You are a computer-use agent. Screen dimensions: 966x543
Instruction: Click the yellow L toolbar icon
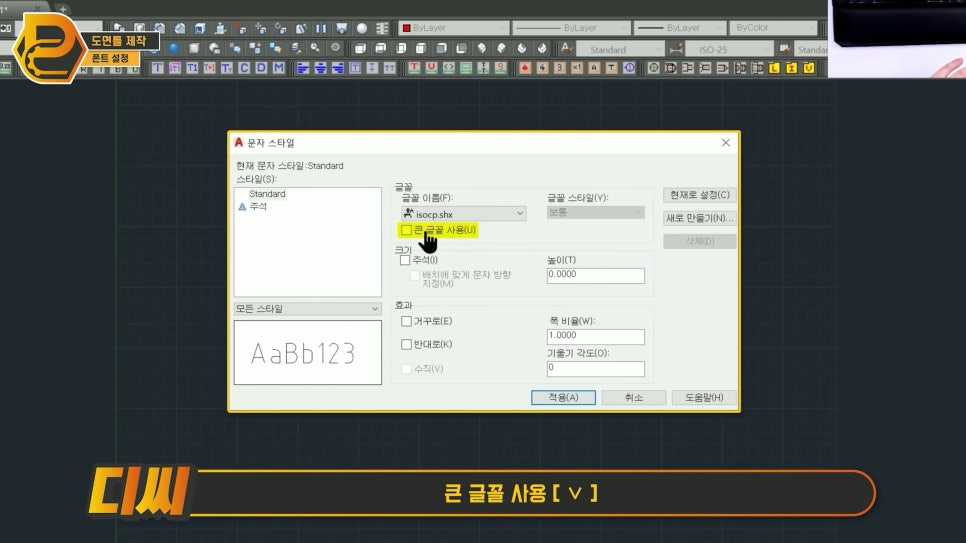(x=774, y=68)
